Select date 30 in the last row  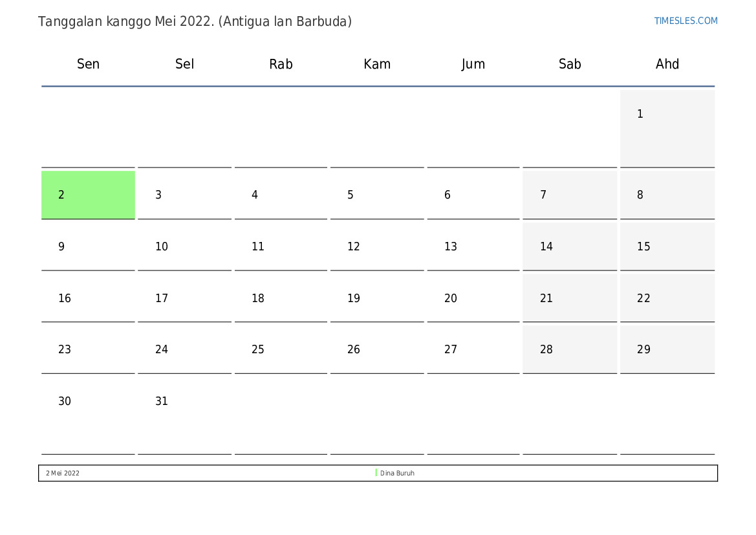click(x=88, y=401)
